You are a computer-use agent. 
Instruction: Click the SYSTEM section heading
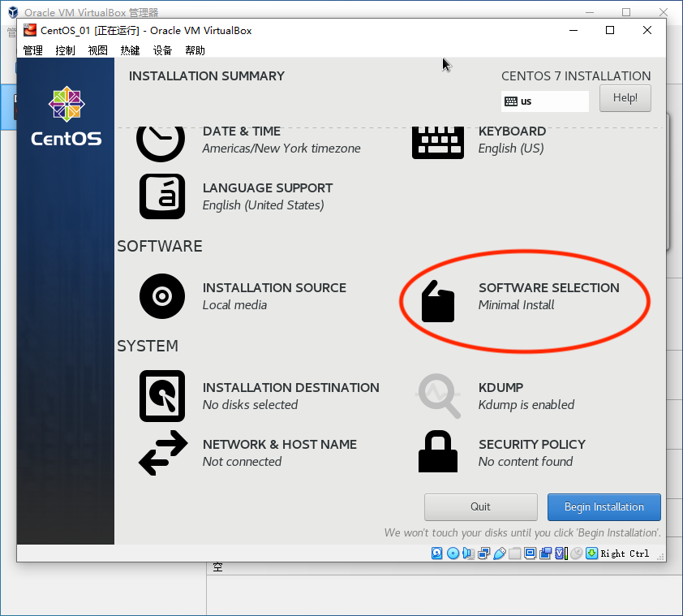pos(148,347)
